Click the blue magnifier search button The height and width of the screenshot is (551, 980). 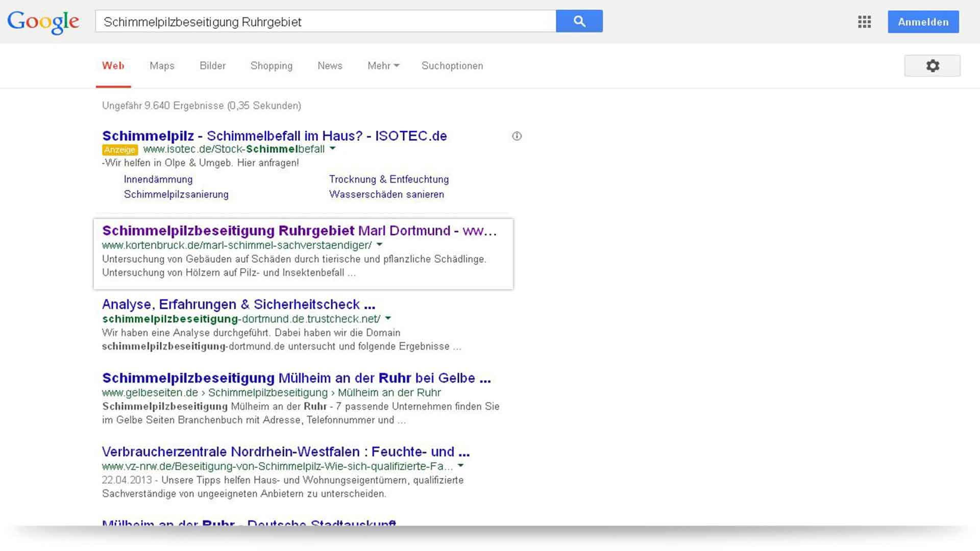(579, 21)
